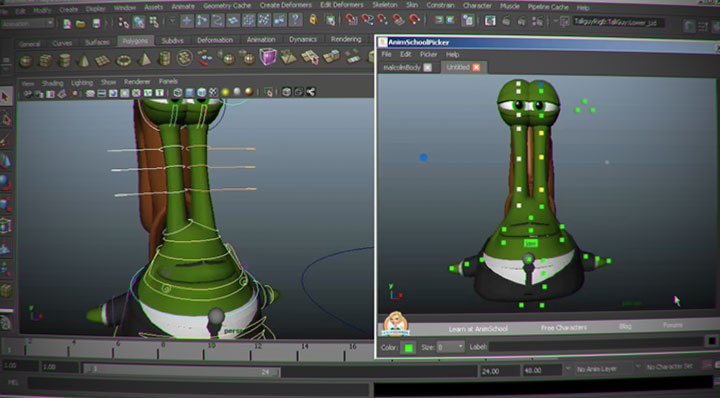The height and width of the screenshot is (398, 720).
Task: Select by component type mode icon
Action: point(154,22)
